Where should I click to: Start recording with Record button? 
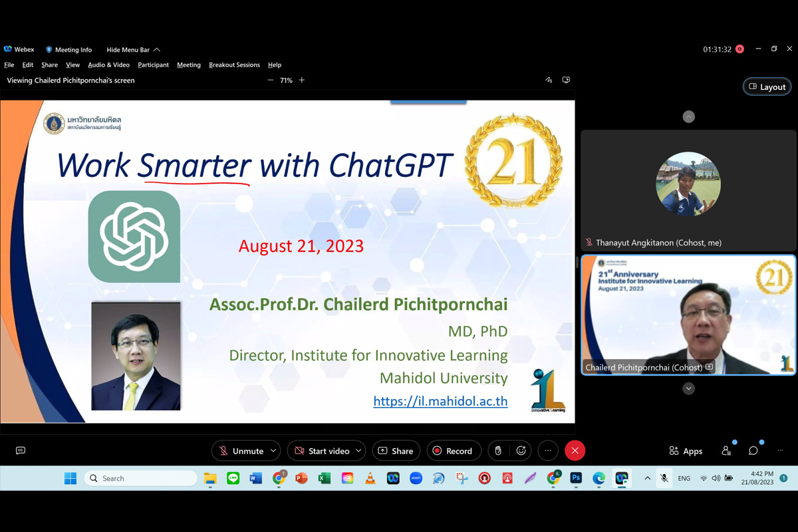tap(453, 451)
